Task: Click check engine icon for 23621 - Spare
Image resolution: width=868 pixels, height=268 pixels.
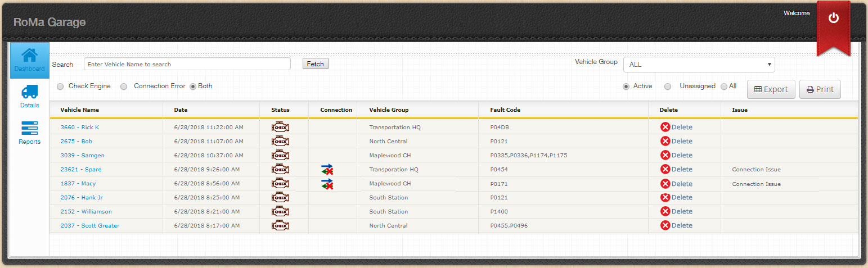Action: [280, 169]
